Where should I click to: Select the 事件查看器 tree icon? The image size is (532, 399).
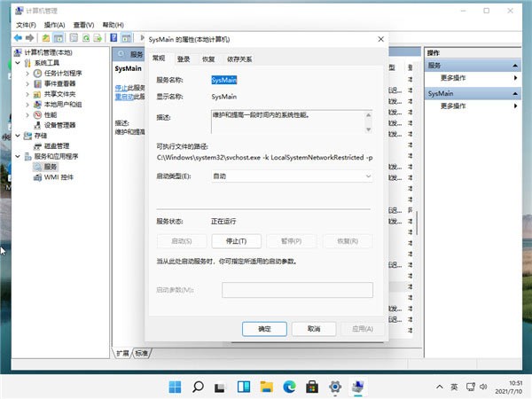37,83
